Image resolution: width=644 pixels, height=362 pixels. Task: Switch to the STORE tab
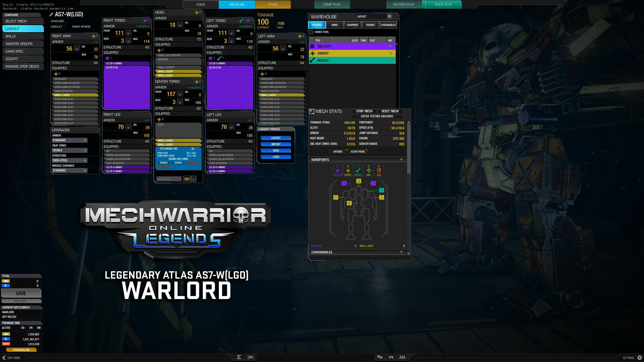pyautogui.click(x=273, y=4)
